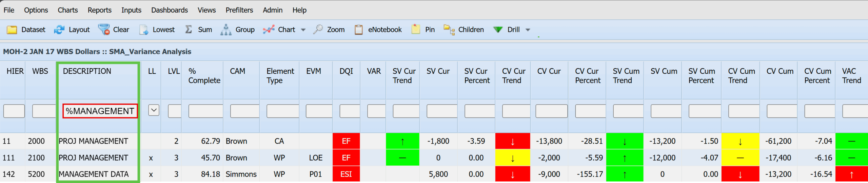This screenshot has height=183, width=868.
Task: Click the red EF DQI cell for WBS 2000
Action: tap(346, 141)
